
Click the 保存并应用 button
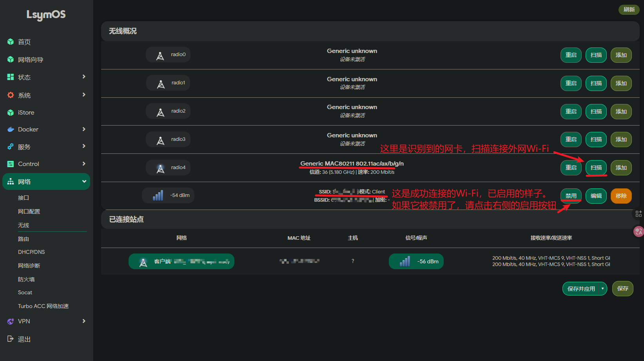(x=581, y=289)
